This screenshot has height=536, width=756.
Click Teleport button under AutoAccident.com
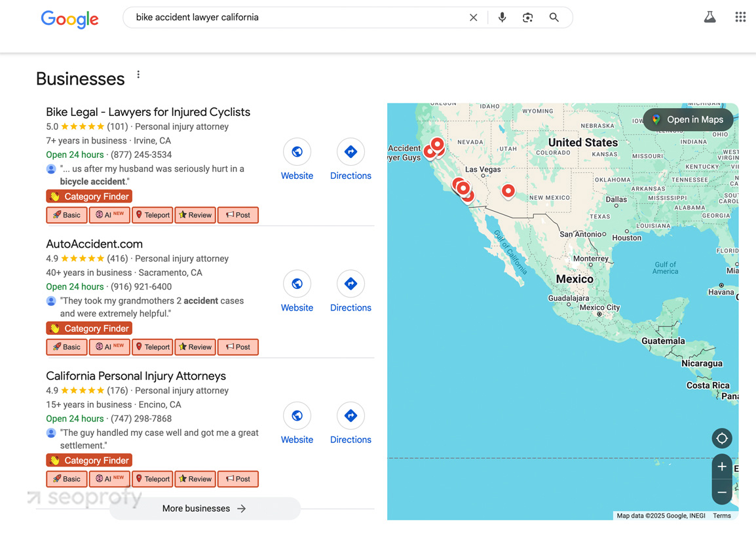(153, 347)
